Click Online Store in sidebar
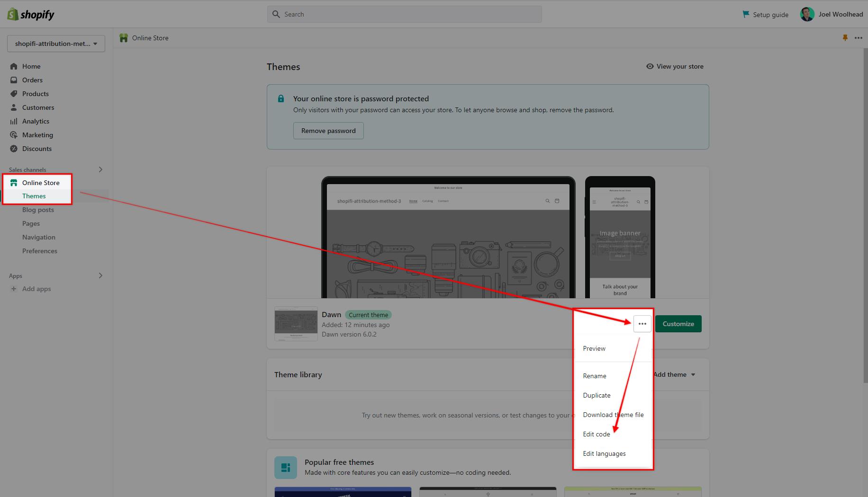 41,183
